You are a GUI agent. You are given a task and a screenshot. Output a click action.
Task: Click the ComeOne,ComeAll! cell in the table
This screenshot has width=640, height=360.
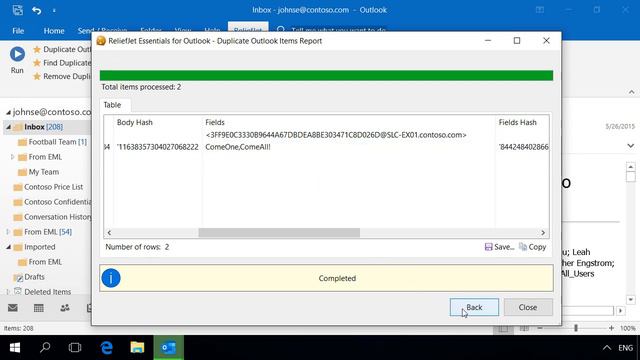pyautogui.click(x=238, y=147)
